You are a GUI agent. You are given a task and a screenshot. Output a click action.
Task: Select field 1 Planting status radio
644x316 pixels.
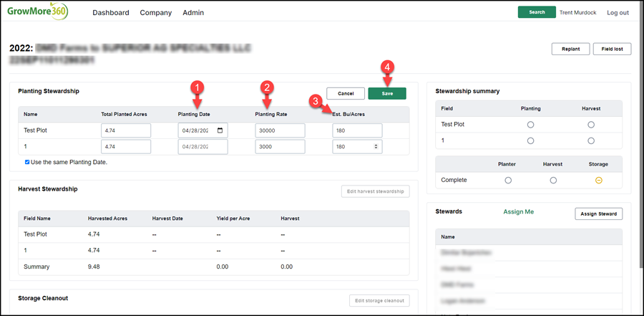pos(531,140)
